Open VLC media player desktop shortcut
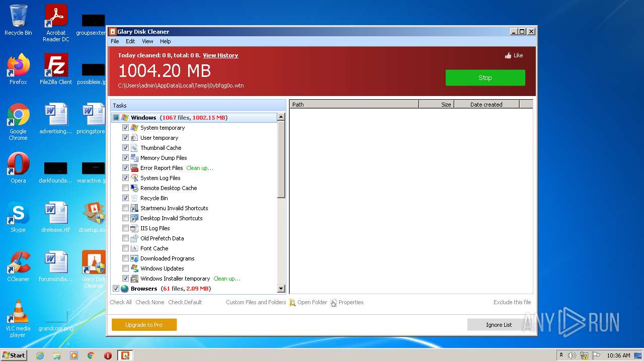 click(18, 319)
